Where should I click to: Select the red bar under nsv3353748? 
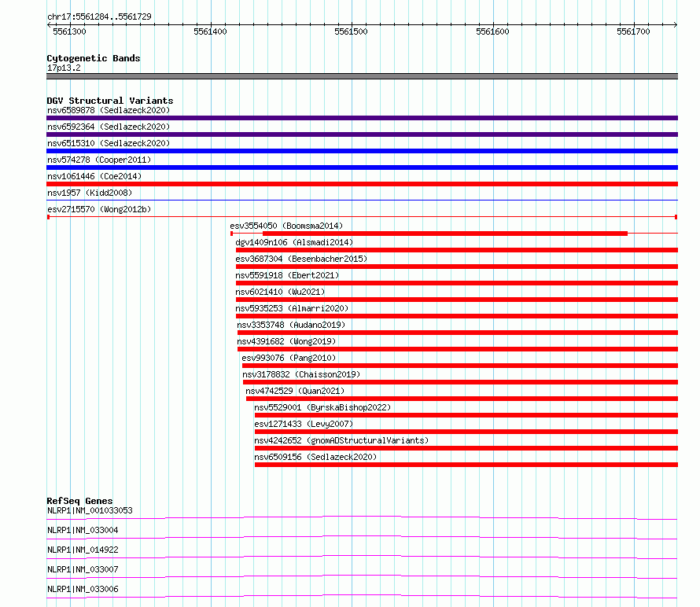pyautogui.click(x=458, y=333)
